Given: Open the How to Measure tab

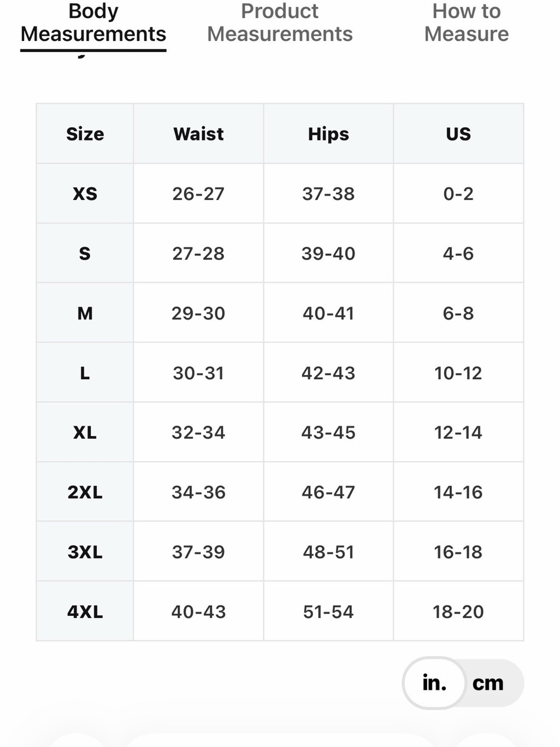Looking at the screenshot, I should click(x=466, y=23).
